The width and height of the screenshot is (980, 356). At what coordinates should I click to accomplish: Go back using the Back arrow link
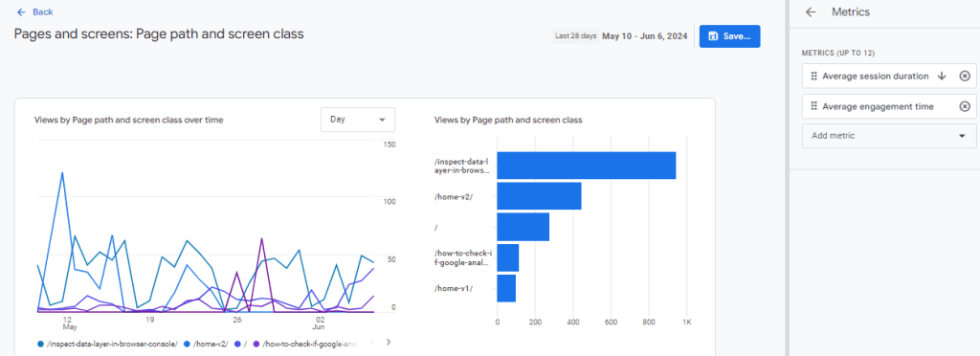34,11
